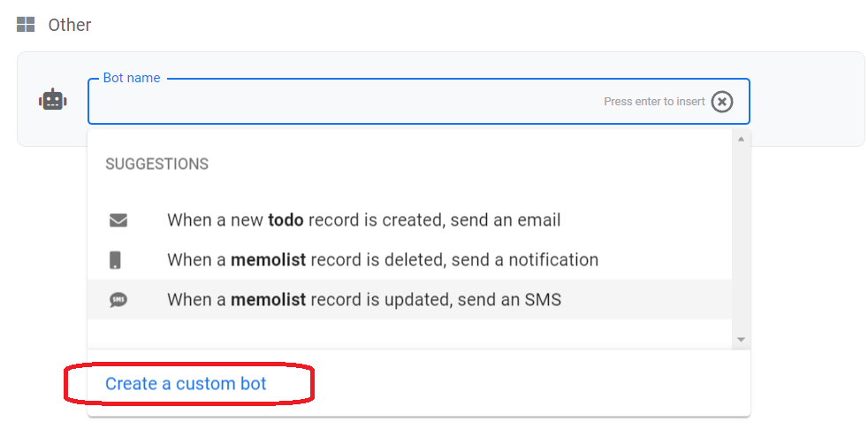
Task: Click the SMS chat bubble icon
Action: [x=118, y=300]
